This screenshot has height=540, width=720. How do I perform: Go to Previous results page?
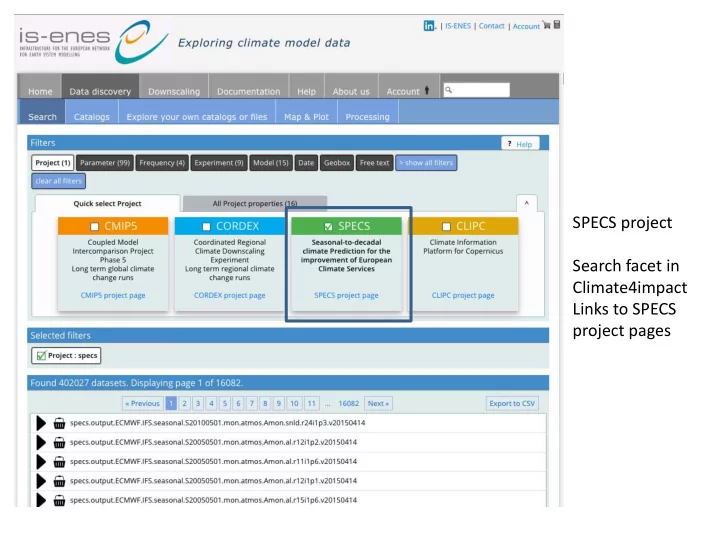pyautogui.click(x=143, y=403)
